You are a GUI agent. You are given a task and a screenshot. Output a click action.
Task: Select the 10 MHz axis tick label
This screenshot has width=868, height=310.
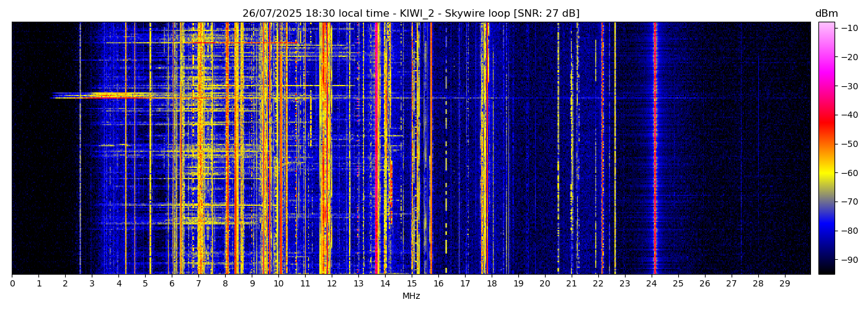point(278,284)
